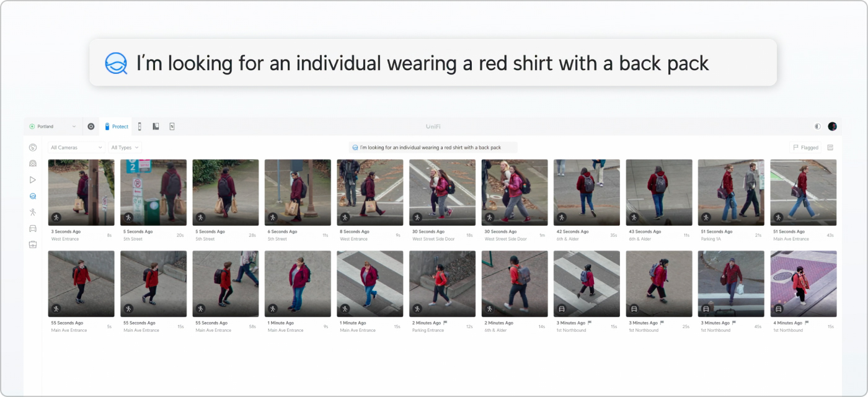Open the playback icon in the sidebar
Viewport: 868px width, 397px height.
pos(33,180)
